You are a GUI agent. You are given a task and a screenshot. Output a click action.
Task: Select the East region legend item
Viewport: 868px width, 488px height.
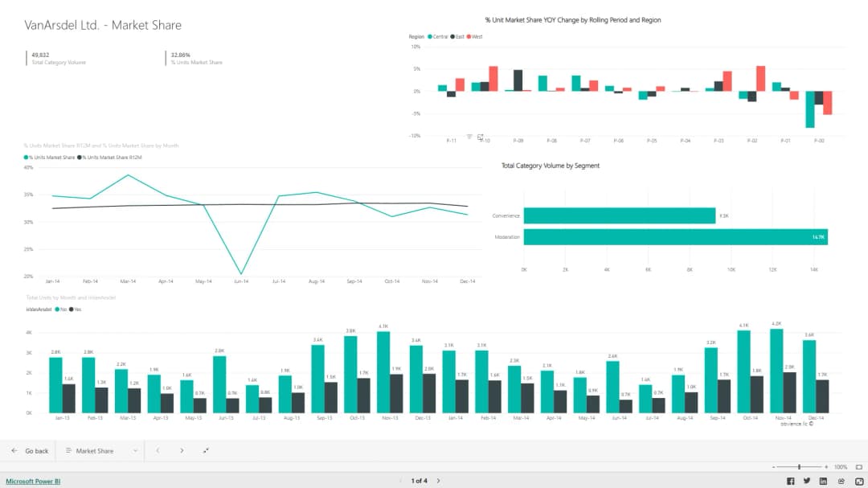(x=457, y=36)
